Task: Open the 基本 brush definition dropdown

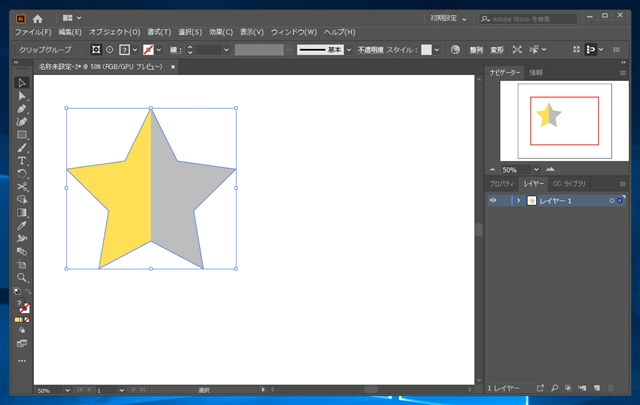Action: 349,50
